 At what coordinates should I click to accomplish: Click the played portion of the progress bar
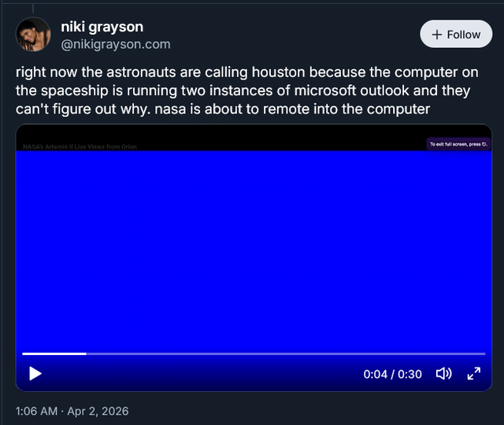[54, 354]
